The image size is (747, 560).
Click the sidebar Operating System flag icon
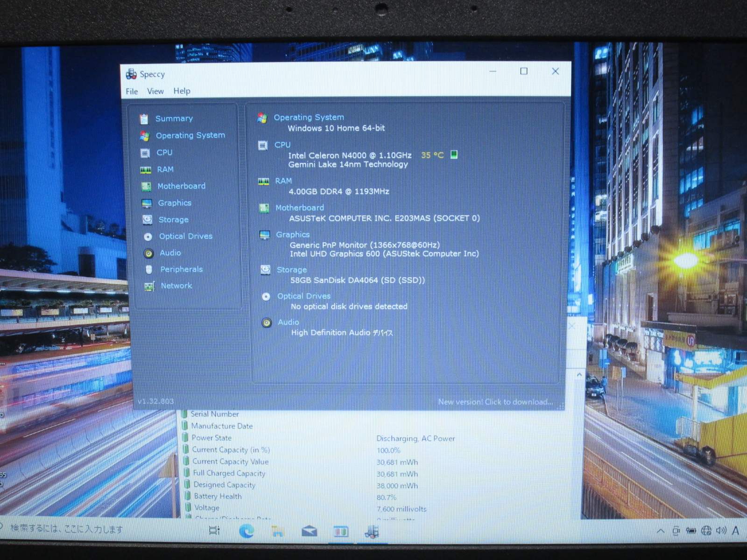[145, 136]
